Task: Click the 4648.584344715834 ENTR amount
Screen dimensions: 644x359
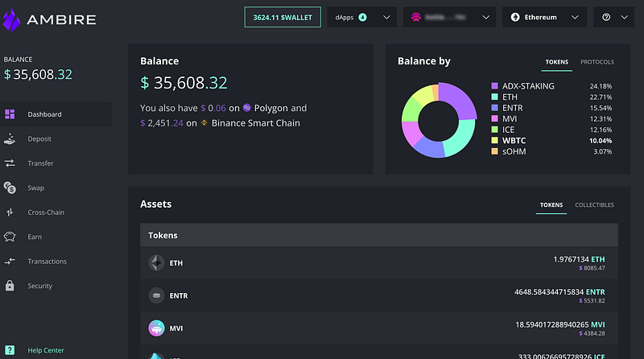Action: click(559, 292)
